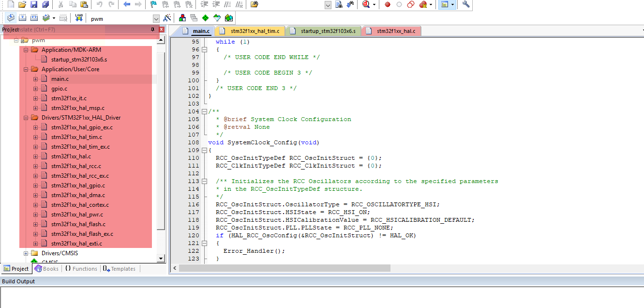
Task: Open the Templates tab in project panel
Action: click(119, 269)
